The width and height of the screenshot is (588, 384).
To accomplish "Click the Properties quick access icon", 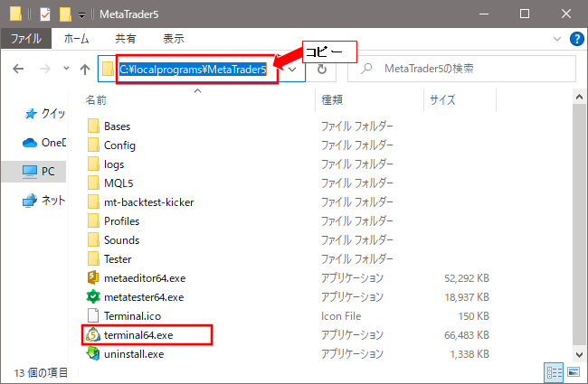I will click(x=45, y=14).
